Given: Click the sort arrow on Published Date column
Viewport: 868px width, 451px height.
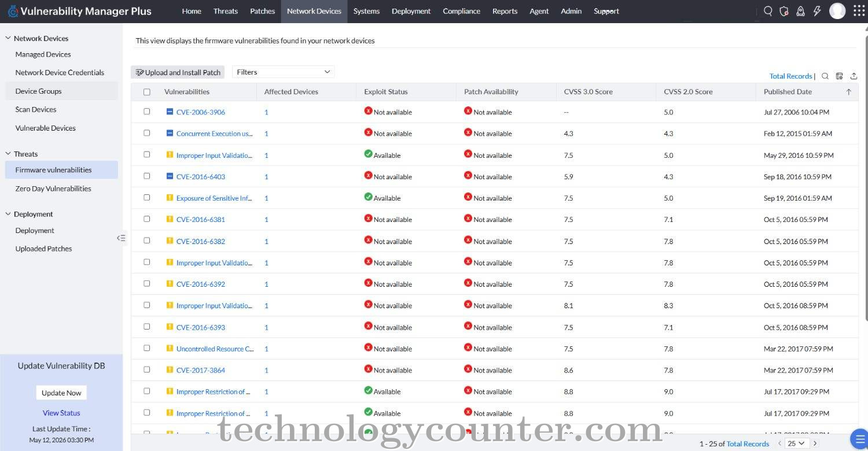Looking at the screenshot, I should pyautogui.click(x=849, y=91).
